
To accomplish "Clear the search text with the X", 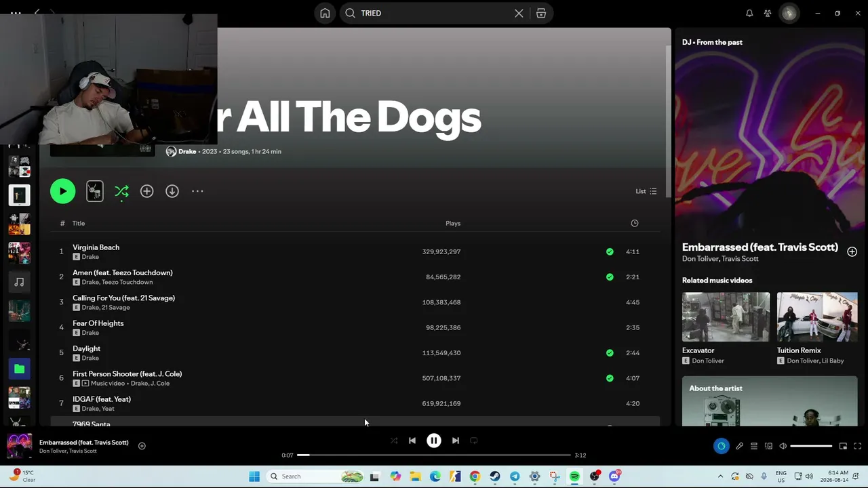I will click(519, 13).
